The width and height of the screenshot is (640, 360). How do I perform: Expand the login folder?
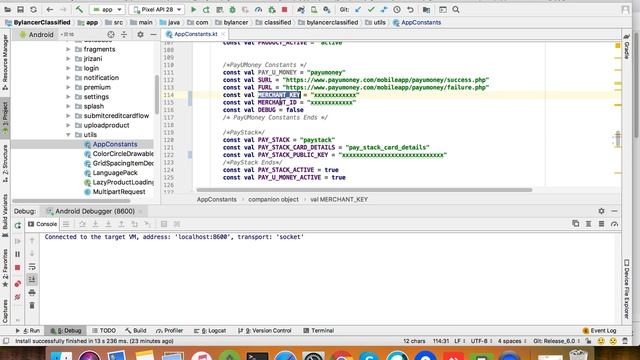(x=68, y=68)
